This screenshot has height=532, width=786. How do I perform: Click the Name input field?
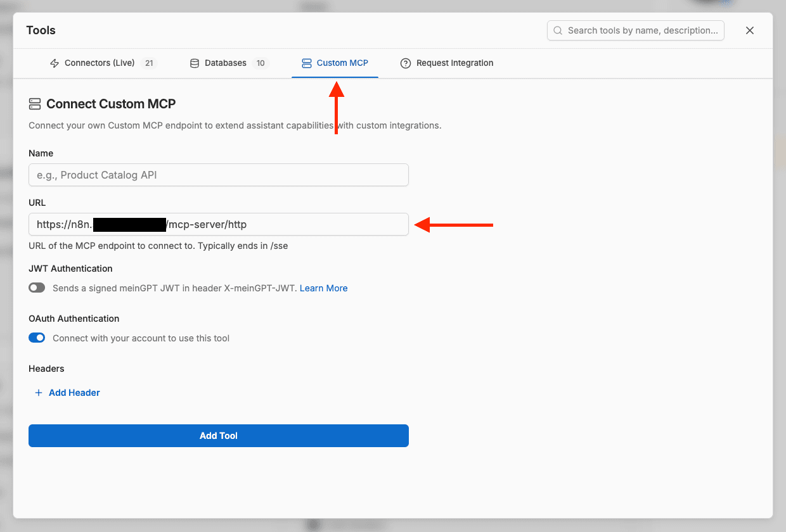tap(218, 175)
